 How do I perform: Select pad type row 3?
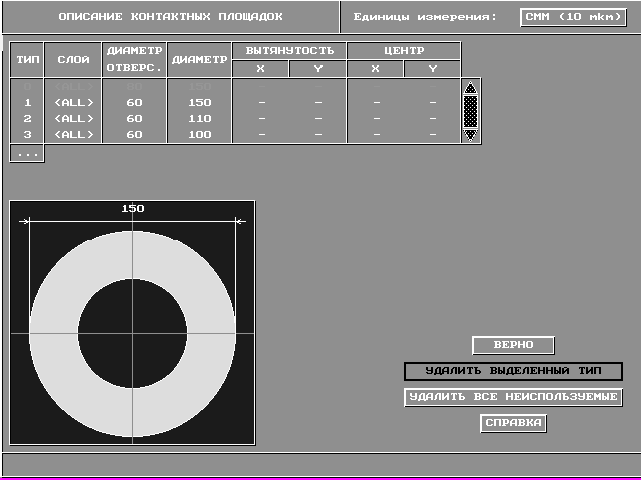pyautogui.click(x=27, y=134)
